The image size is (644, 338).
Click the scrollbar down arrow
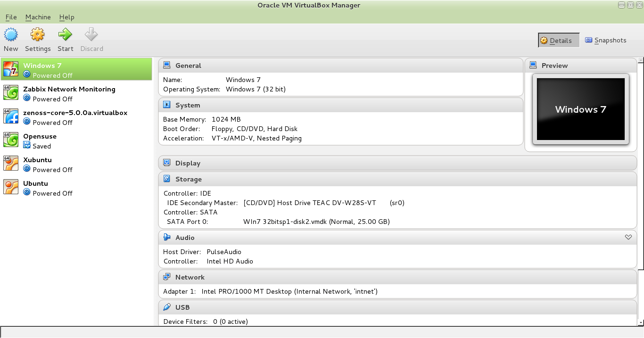point(640,322)
